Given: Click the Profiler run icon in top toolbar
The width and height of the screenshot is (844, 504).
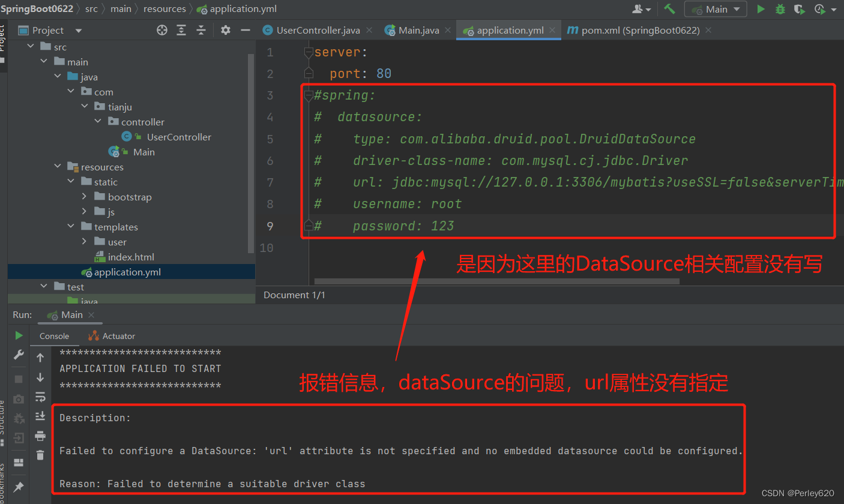Looking at the screenshot, I should point(819,9).
